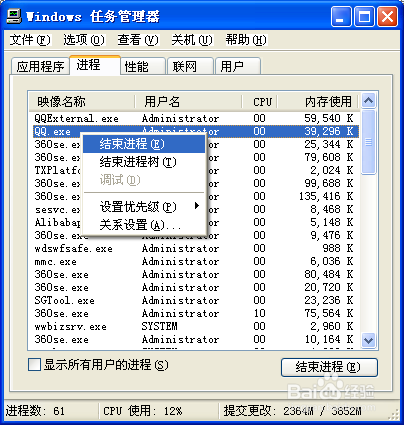Sort by the CPU column header
The width and height of the screenshot is (404, 425).
260,101
